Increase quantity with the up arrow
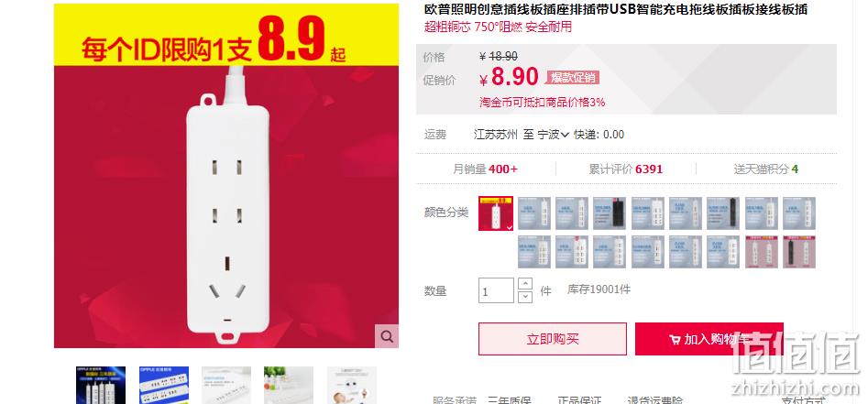Image resolution: width=868 pixels, height=404 pixels. (525, 284)
